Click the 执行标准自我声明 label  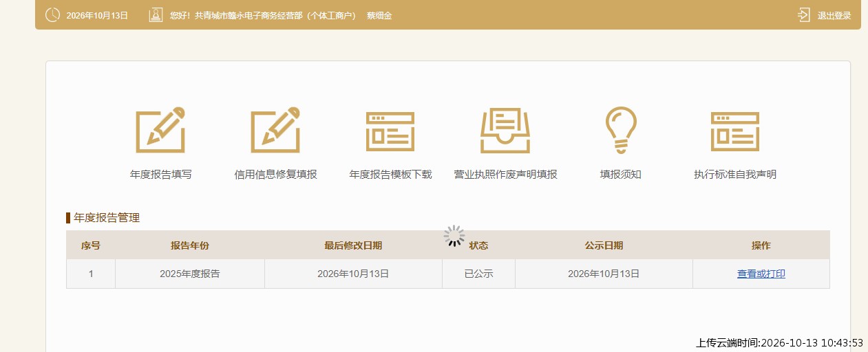coord(735,175)
